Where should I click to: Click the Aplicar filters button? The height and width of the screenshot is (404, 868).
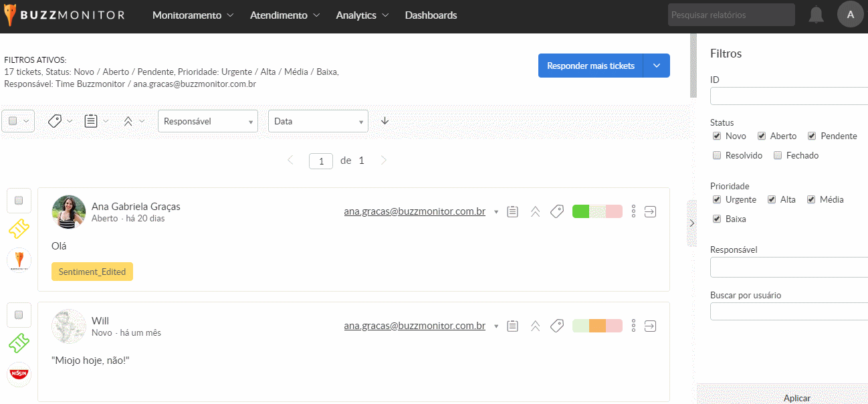796,397
